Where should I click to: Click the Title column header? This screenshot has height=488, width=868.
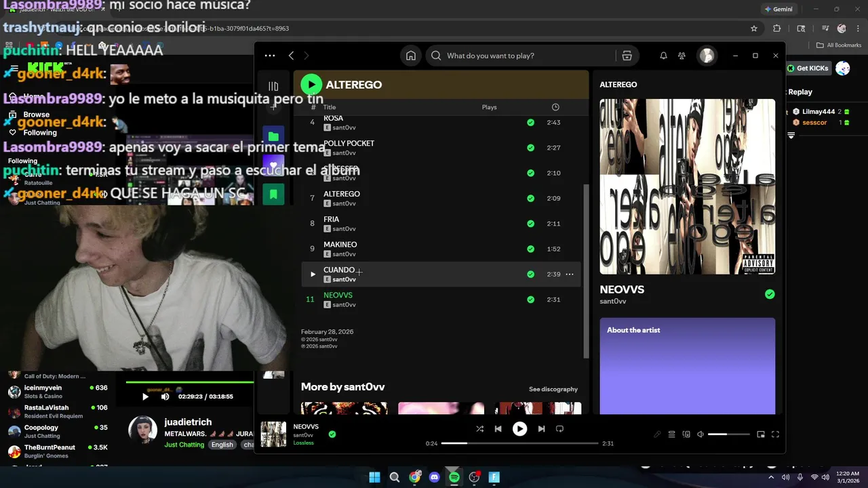click(x=330, y=107)
